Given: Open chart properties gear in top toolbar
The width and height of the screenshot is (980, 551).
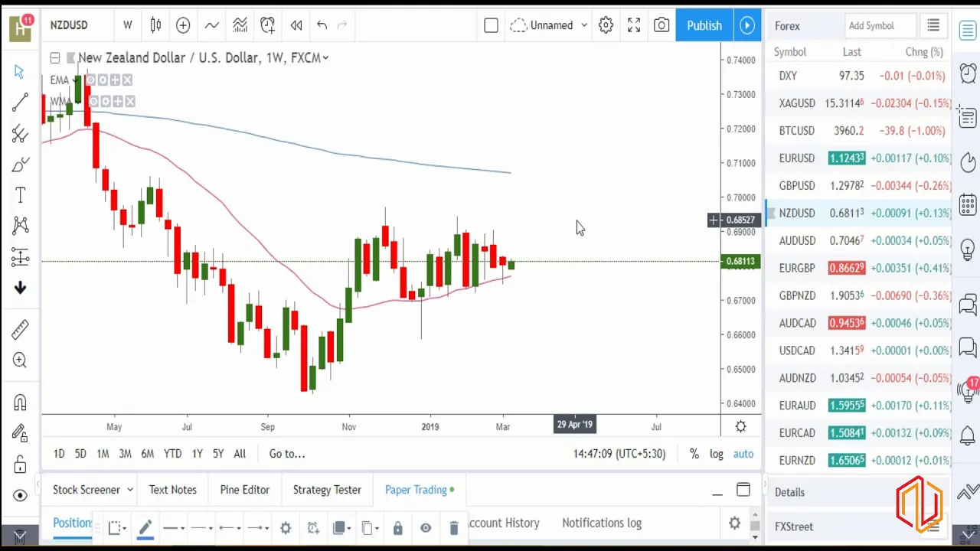Looking at the screenshot, I should pyautogui.click(x=606, y=25).
